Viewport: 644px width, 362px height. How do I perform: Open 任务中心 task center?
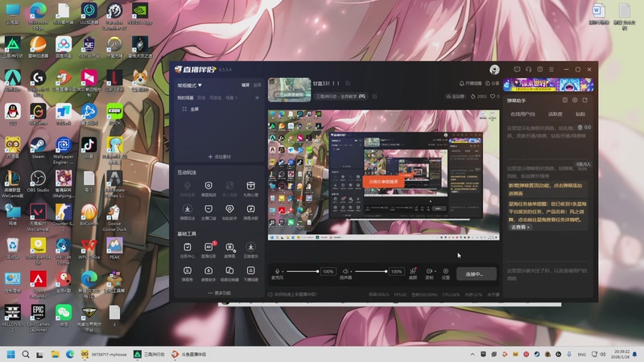tap(188, 250)
